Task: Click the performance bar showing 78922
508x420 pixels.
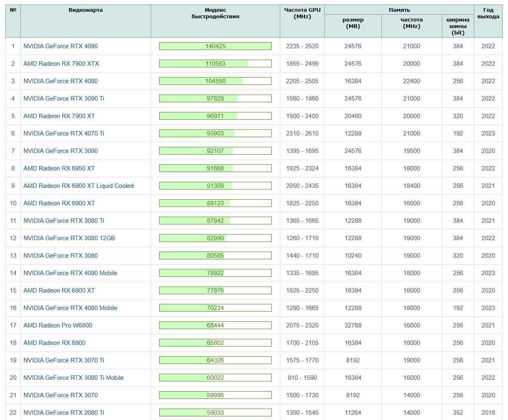Action: tap(215, 273)
